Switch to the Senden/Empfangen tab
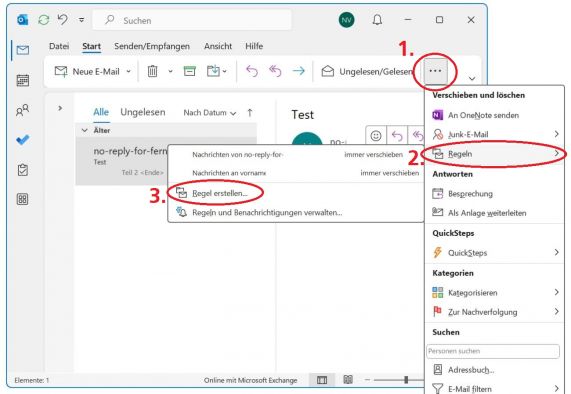This screenshot has height=394, width=571. point(152,46)
